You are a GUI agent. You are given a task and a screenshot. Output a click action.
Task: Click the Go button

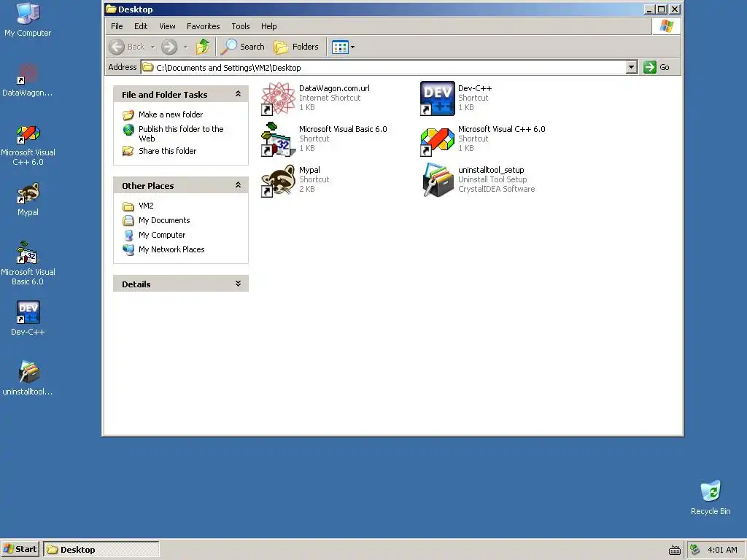tap(657, 67)
